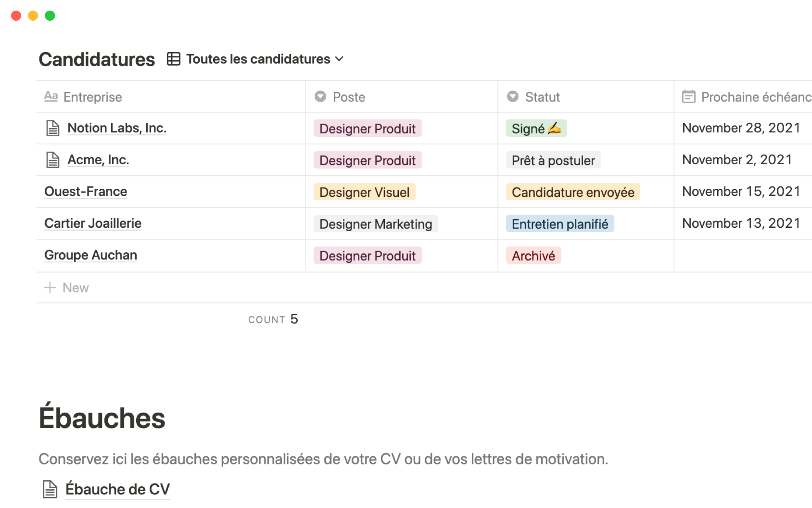Change the Candidature envoyée status tag

[573, 192]
